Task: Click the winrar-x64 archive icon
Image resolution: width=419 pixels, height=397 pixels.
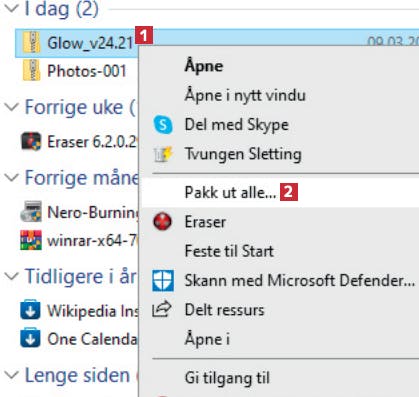Action: [x=31, y=240]
